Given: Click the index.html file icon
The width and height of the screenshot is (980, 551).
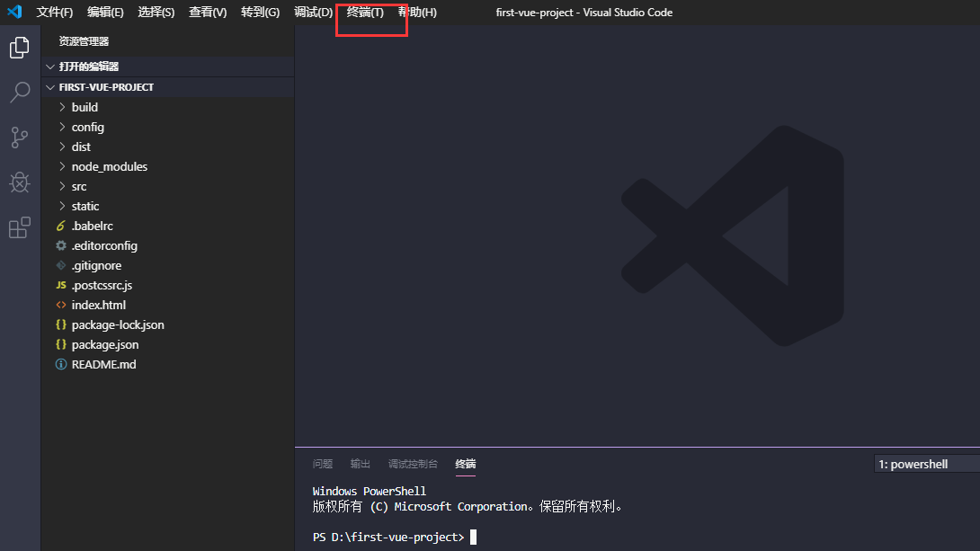Looking at the screenshot, I should coord(60,305).
